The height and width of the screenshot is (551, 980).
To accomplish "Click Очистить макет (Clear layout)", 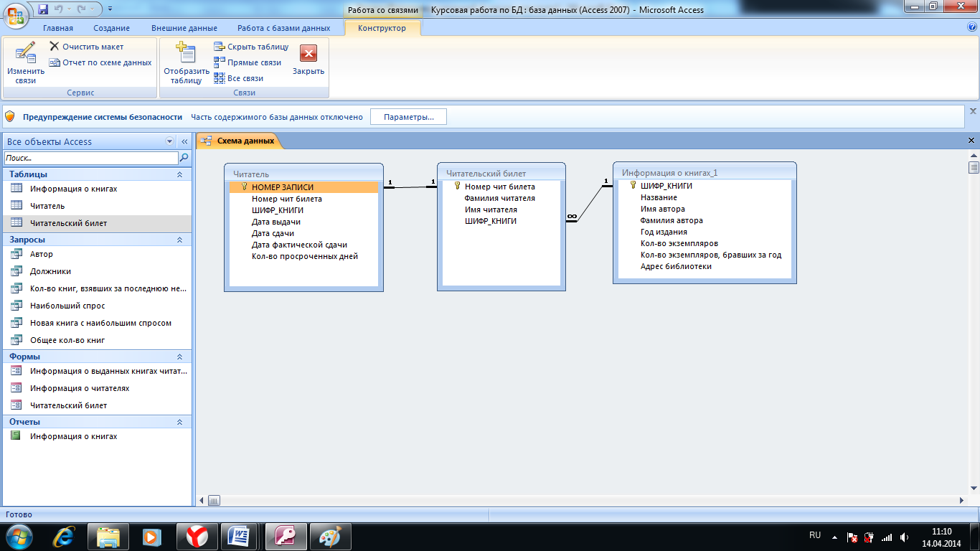I will point(87,47).
